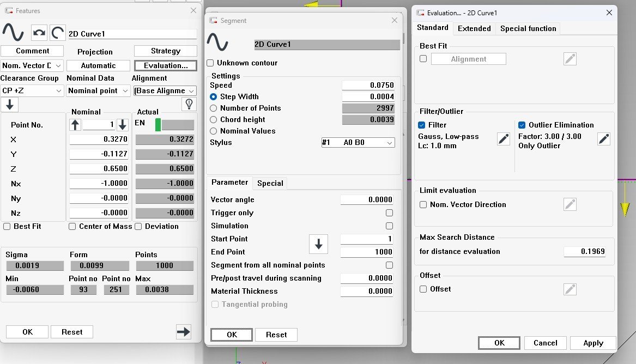
Task: Switch to the Extended tab
Action: (x=474, y=28)
